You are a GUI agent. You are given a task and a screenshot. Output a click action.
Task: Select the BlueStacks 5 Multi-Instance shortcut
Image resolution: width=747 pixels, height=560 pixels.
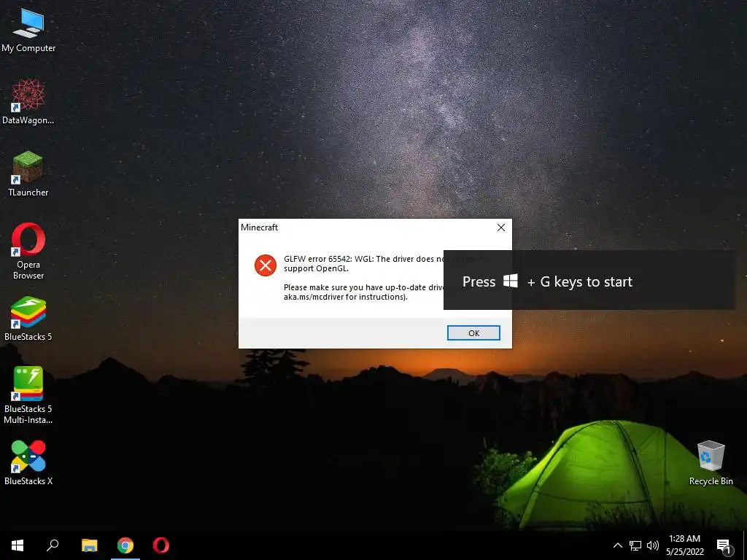[x=28, y=394]
